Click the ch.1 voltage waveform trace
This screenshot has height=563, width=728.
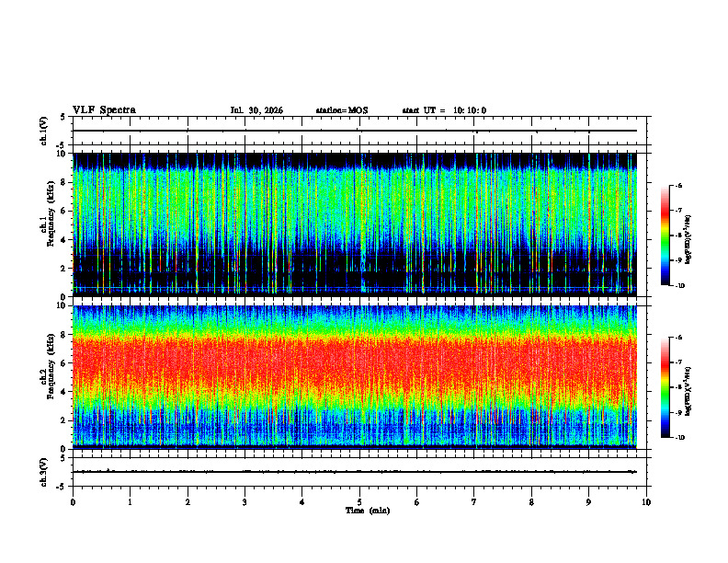coord(355,131)
